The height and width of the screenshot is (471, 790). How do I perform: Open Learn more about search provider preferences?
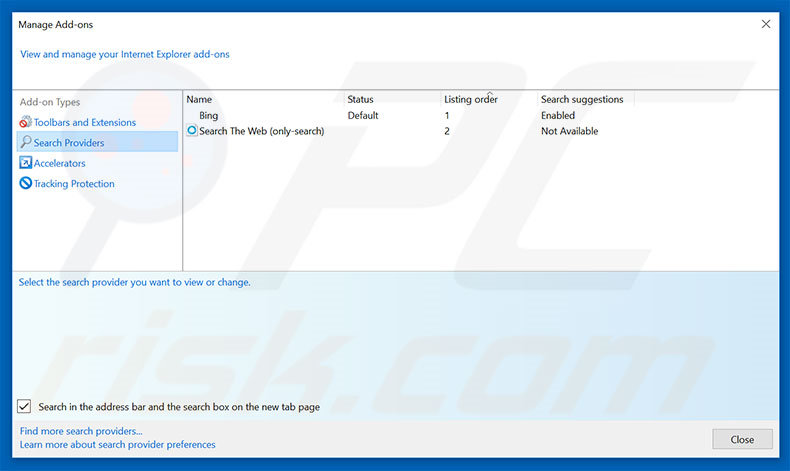click(117, 445)
